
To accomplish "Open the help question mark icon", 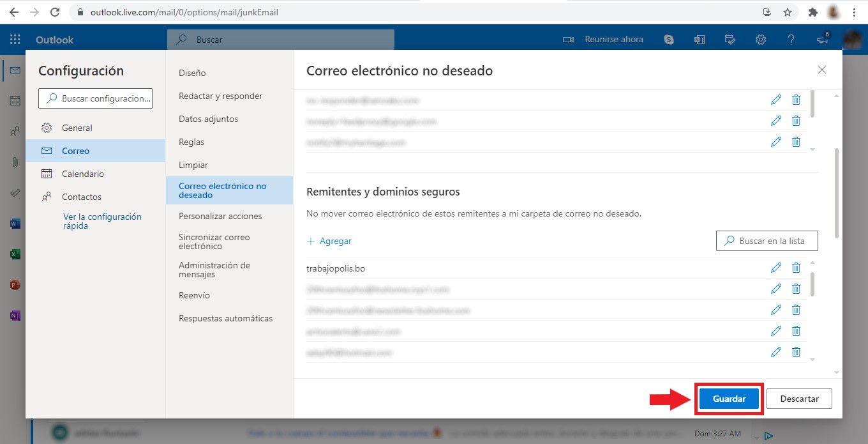I will click(791, 40).
